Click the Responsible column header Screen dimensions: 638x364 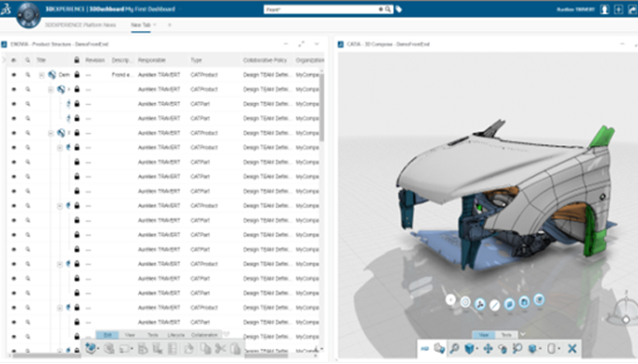point(151,60)
